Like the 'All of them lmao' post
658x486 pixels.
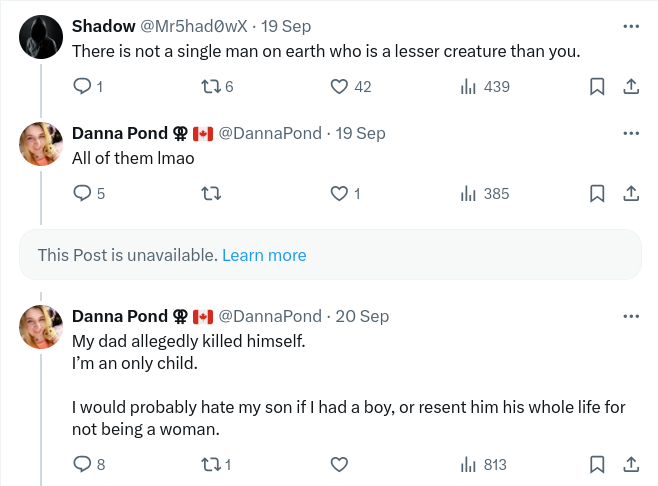click(x=338, y=194)
